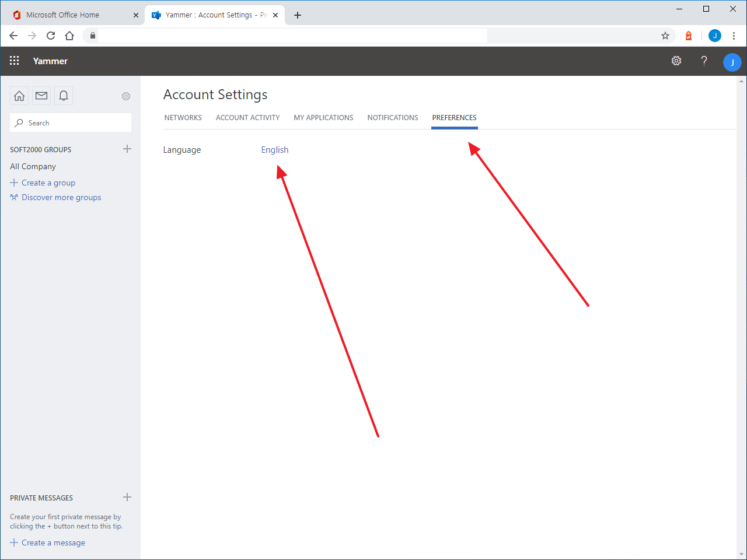Open the help question mark icon
The width and height of the screenshot is (747, 560).
click(x=704, y=61)
